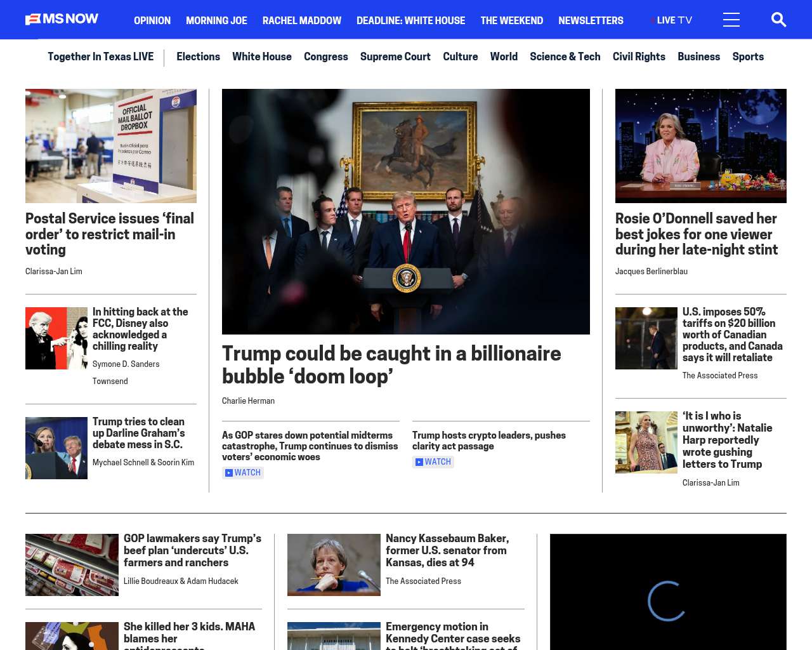Image resolution: width=812 pixels, height=650 pixels.
Task: Read the Disney FCC chilling reality headline
Action: pos(140,329)
